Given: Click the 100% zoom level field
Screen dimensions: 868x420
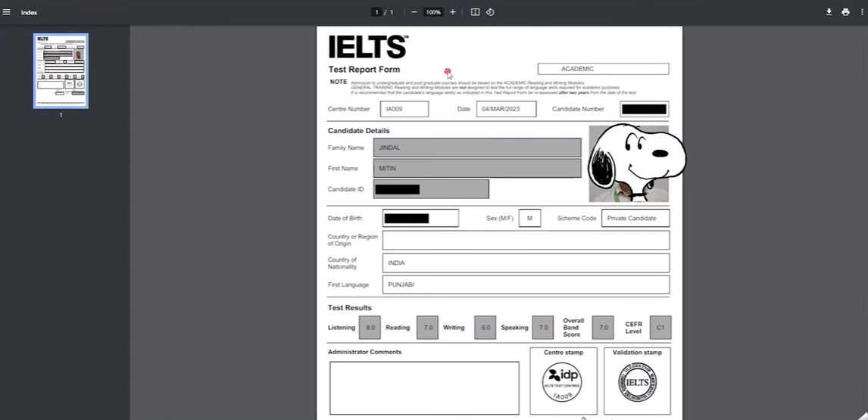Looking at the screenshot, I should pyautogui.click(x=433, y=12).
